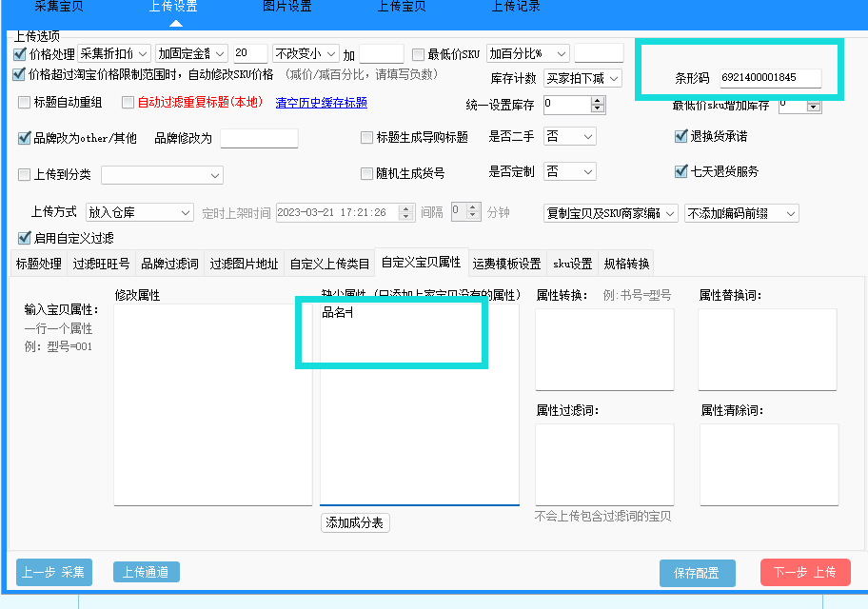This screenshot has height=609, width=868.
Task: Click the price value field showing 20
Action: [x=250, y=53]
